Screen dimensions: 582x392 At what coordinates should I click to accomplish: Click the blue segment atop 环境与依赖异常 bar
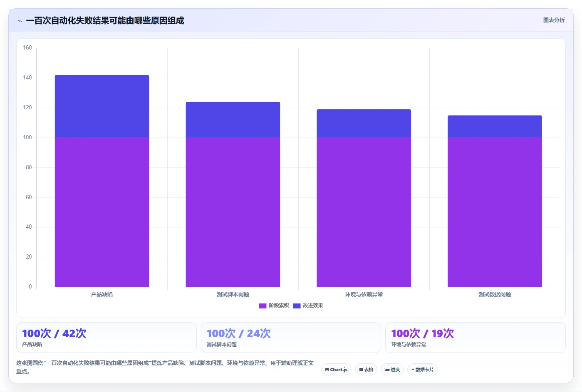click(364, 123)
